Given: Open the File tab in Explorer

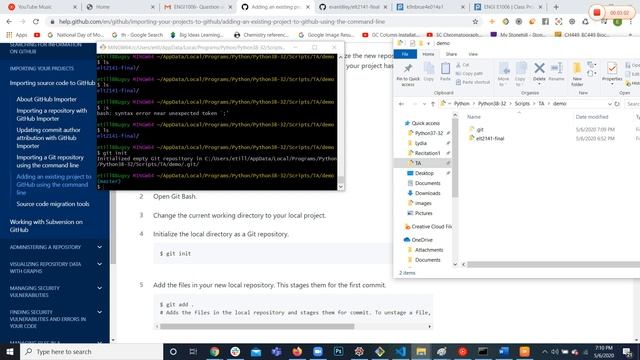Looking at the screenshot, I should coord(405,54).
